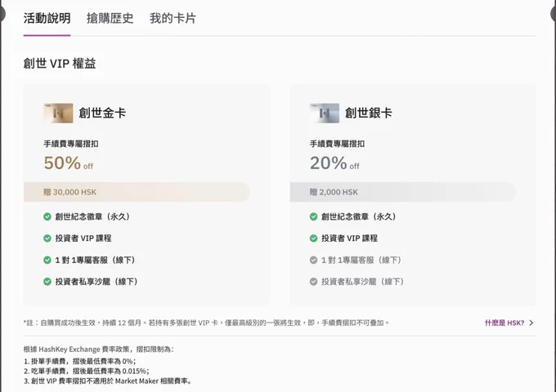Click silver card 創世紀念徽章（永久）text

[x=359, y=216]
